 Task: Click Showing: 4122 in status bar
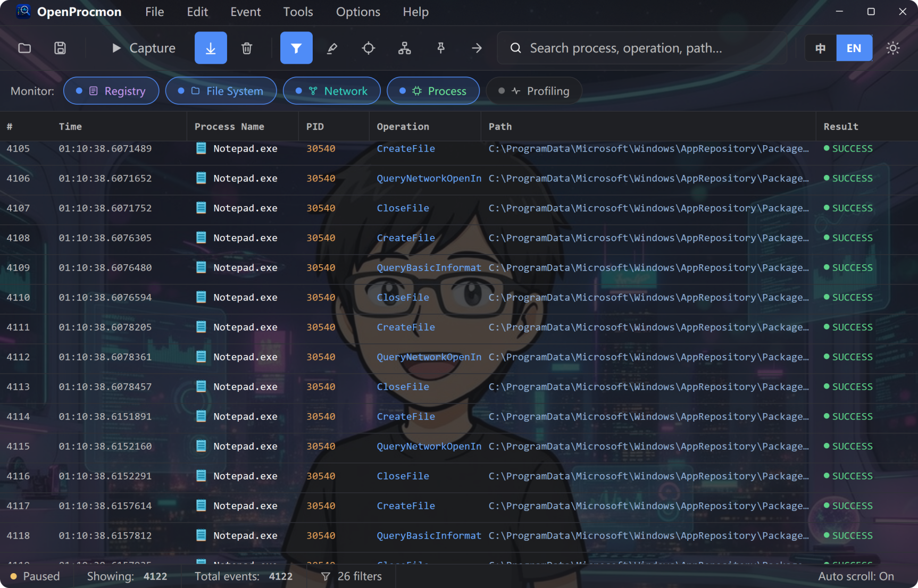point(127,576)
